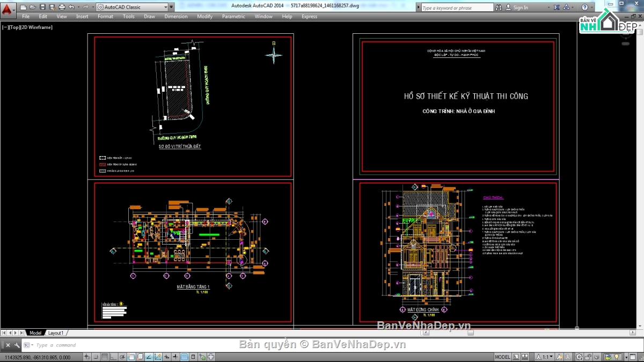Screen dimensions: 644x362
Task: Click the Plot printer icon
Action: click(61, 8)
